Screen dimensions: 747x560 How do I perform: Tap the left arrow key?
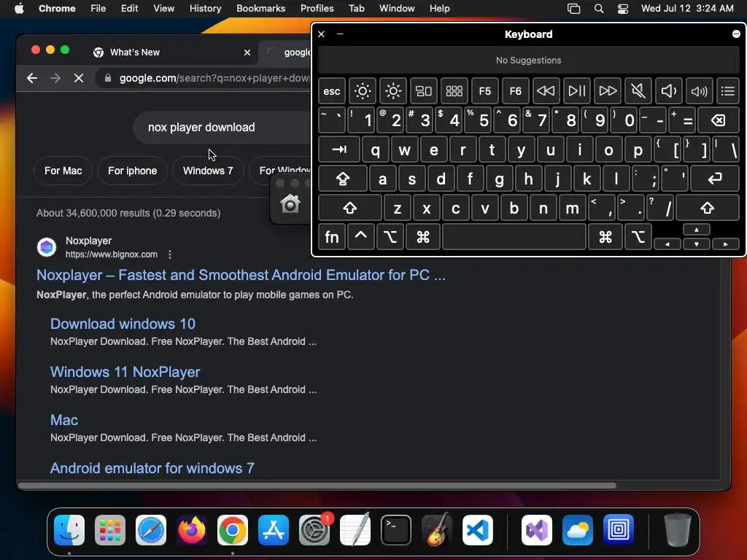tap(667, 244)
